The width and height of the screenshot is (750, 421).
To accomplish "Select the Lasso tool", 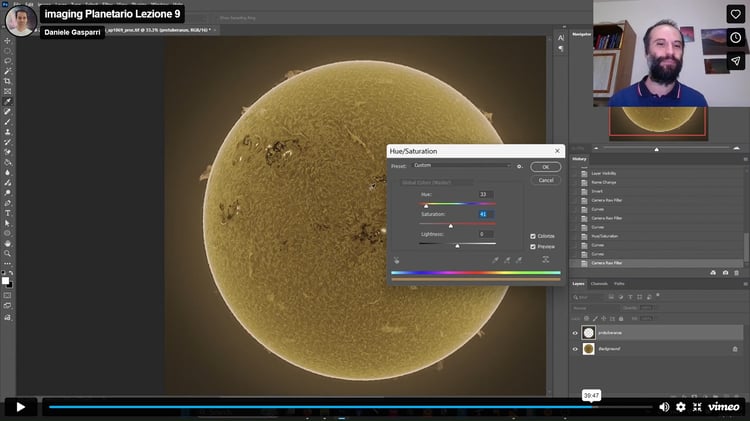I will tap(7, 61).
